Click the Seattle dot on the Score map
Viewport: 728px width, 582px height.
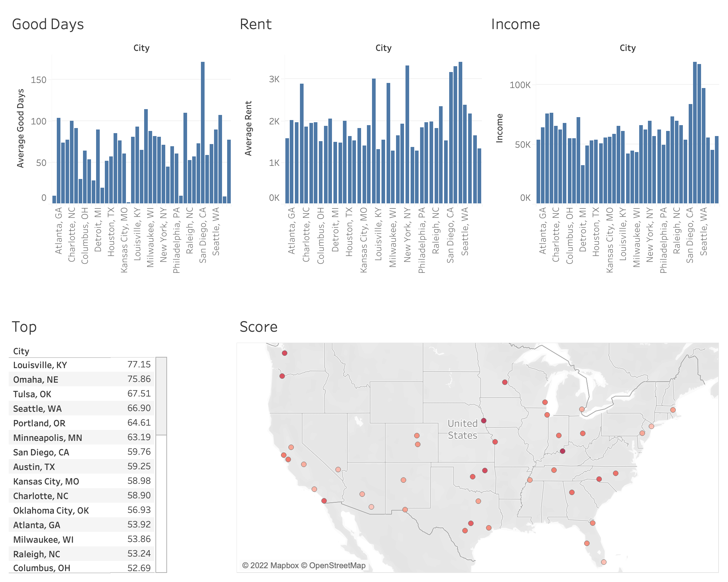pyautogui.click(x=285, y=353)
